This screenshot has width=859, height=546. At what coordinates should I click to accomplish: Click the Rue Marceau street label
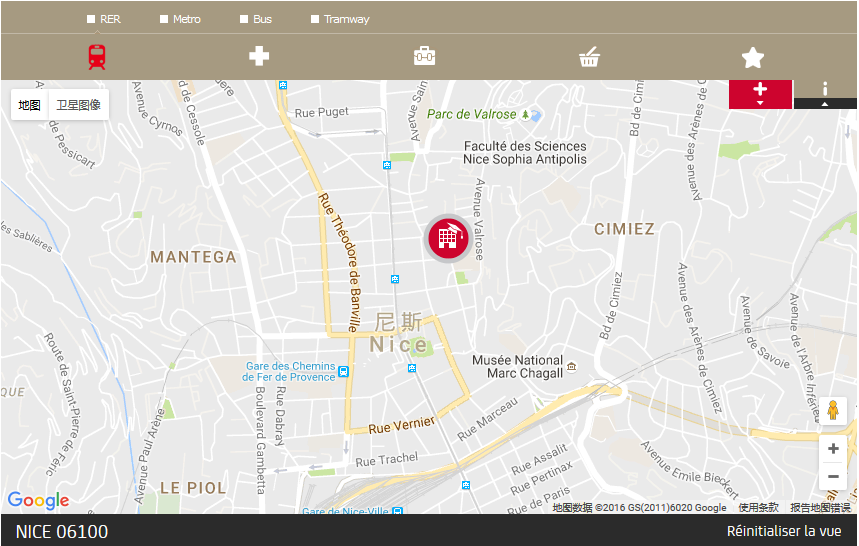tap(488, 419)
